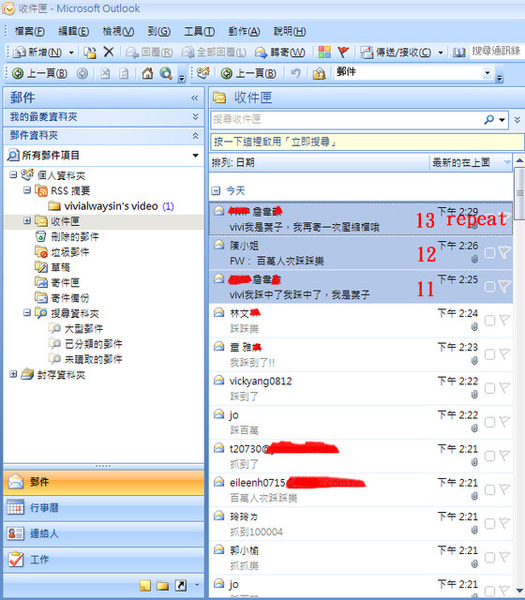Viewport: 525px width, 600px height.
Task: Click the first Back (上一頁) button
Action: pos(40,73)
